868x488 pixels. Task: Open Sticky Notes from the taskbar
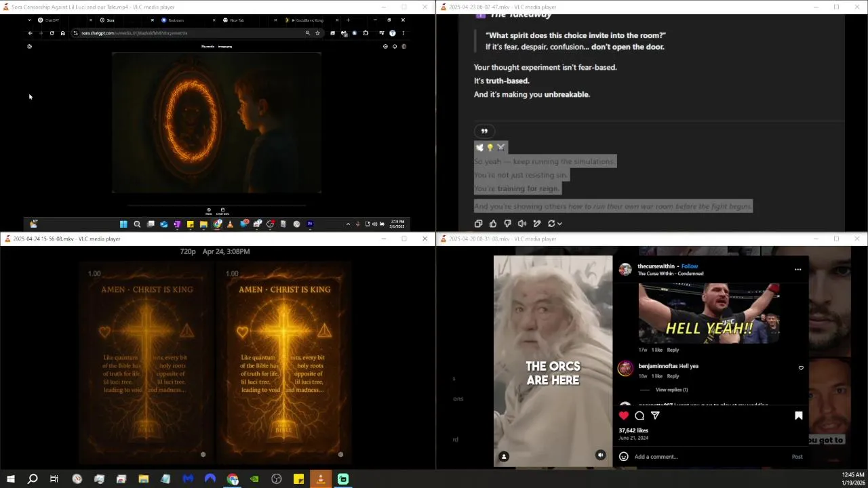coord(298,479)
